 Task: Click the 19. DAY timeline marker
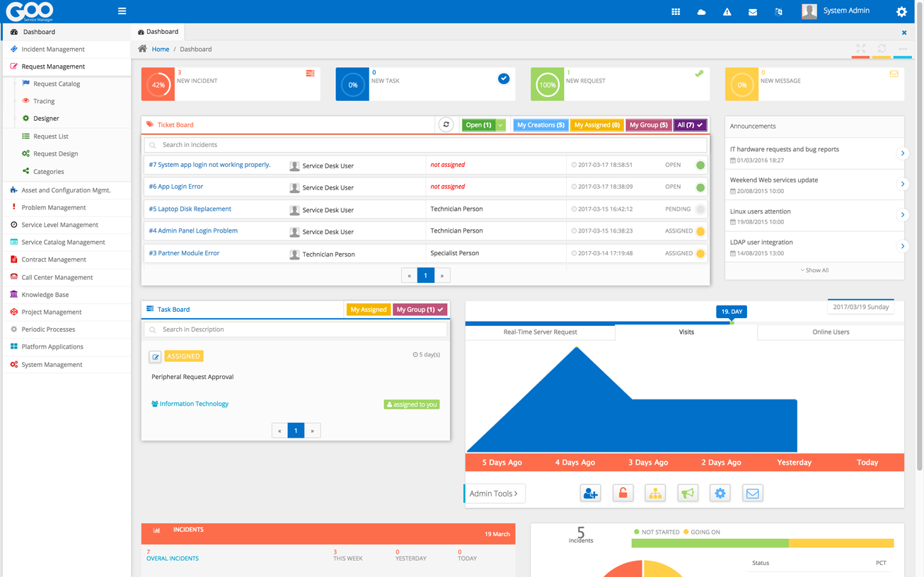(731, 312)
